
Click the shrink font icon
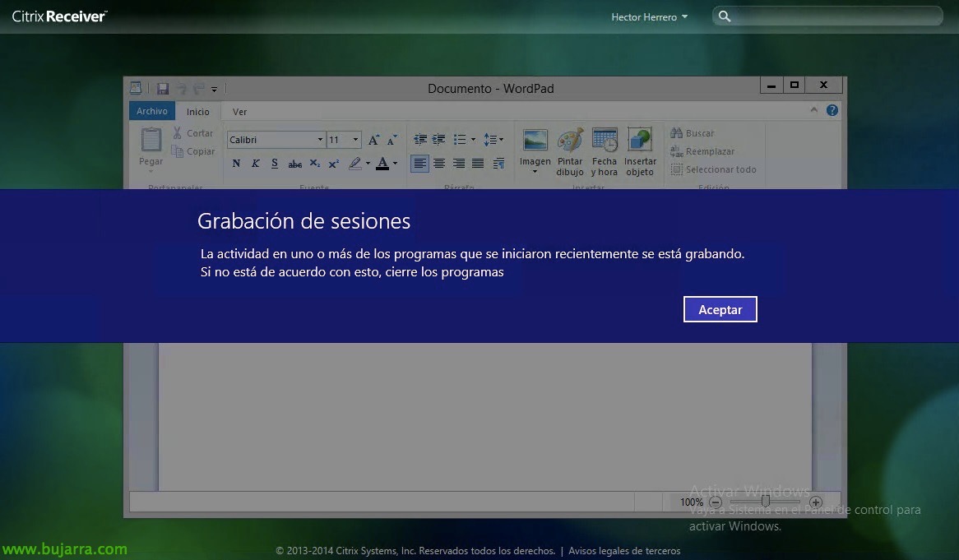392,140
